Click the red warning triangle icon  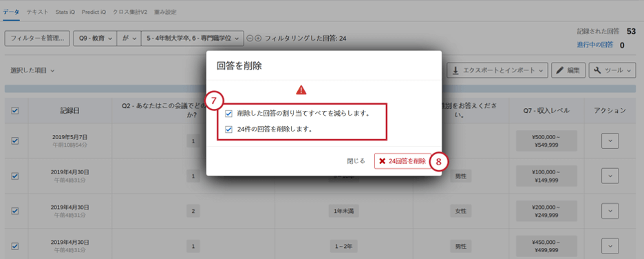pos(301,90)
